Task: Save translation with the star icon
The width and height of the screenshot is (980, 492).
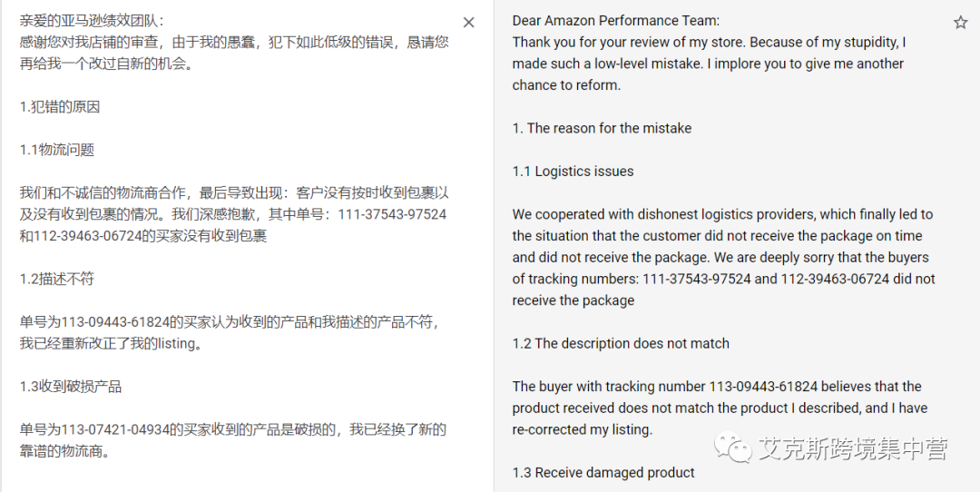Action: click(x=960, y=23)
